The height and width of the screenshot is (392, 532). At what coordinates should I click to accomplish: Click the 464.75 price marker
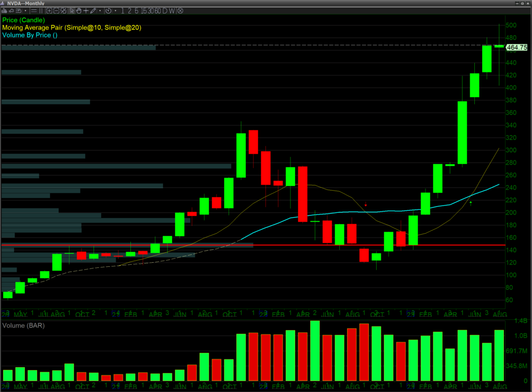coord(516,47)
